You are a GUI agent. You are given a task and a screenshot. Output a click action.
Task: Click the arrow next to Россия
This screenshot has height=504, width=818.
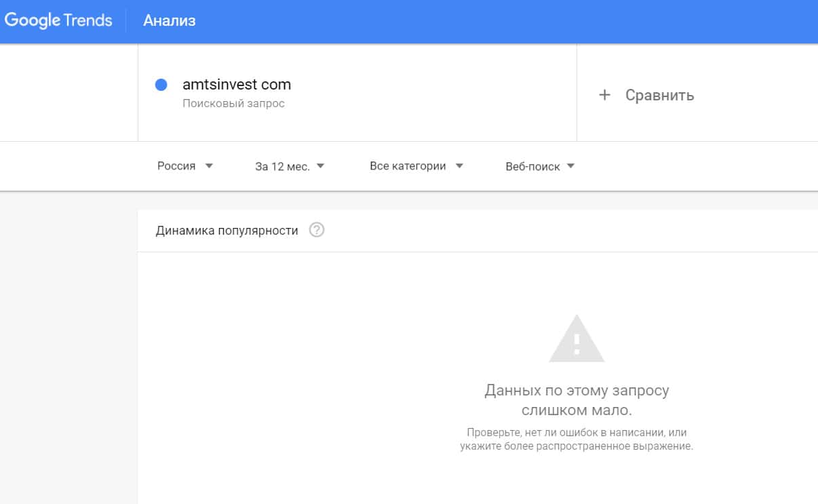click(209, 166)
